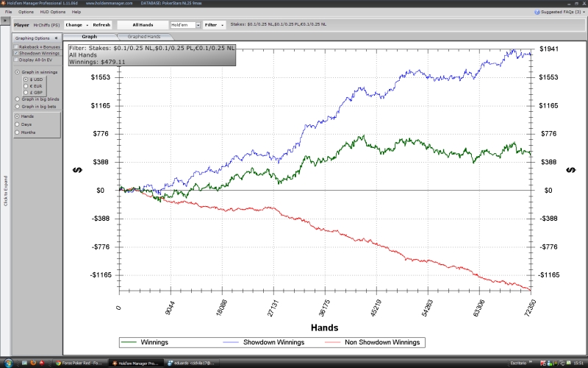Open the File menu
This screenshot has width=588, height=368.
[x=8, y=12]
